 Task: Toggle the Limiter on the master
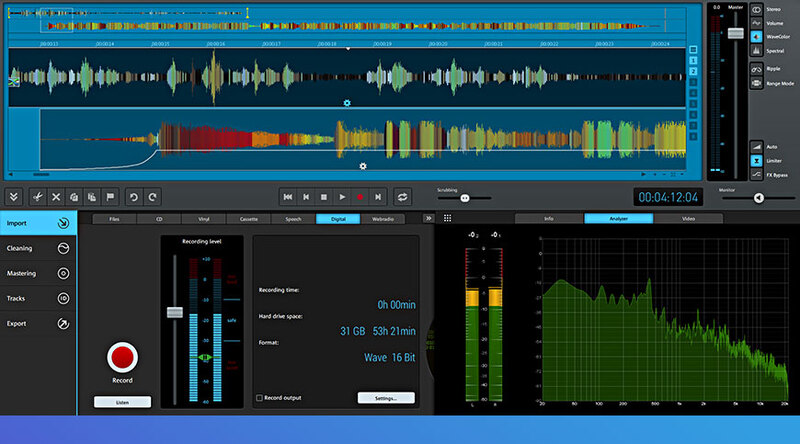pos(756,160)
